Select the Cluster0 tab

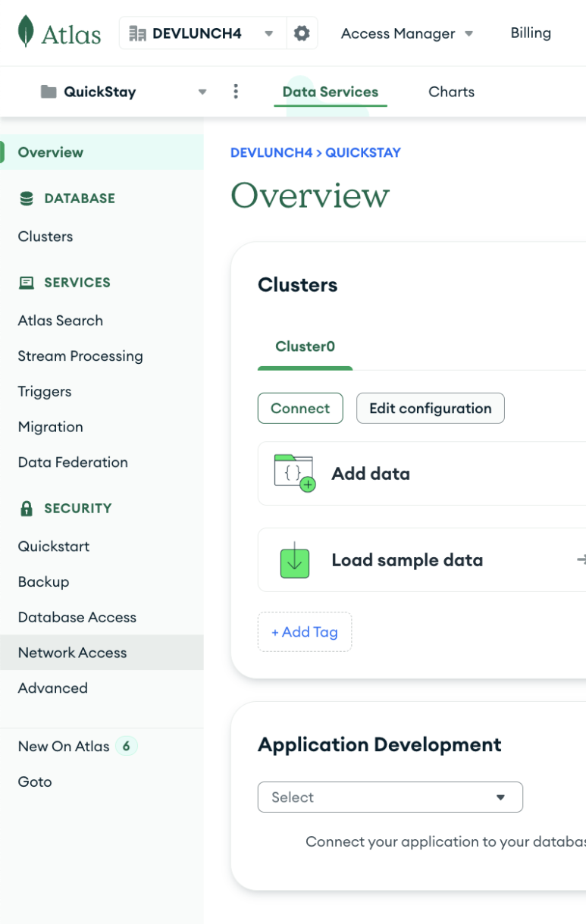click(306, 346)
